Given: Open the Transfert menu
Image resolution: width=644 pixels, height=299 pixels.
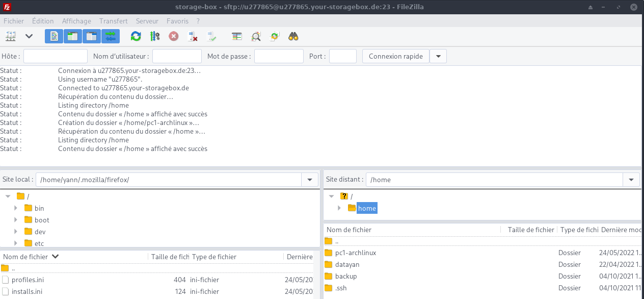Looking at the screenshot, I should pos(113,21).
